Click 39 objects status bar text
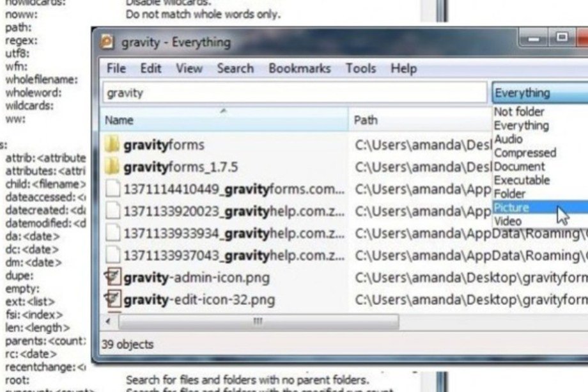Viewport: 588px width, 392px height. coord(127,345)
